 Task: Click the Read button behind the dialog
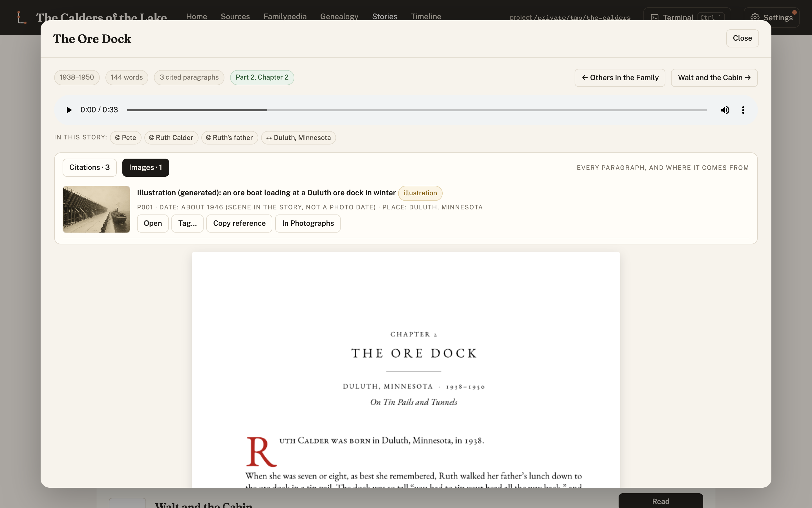click(661, 501)
